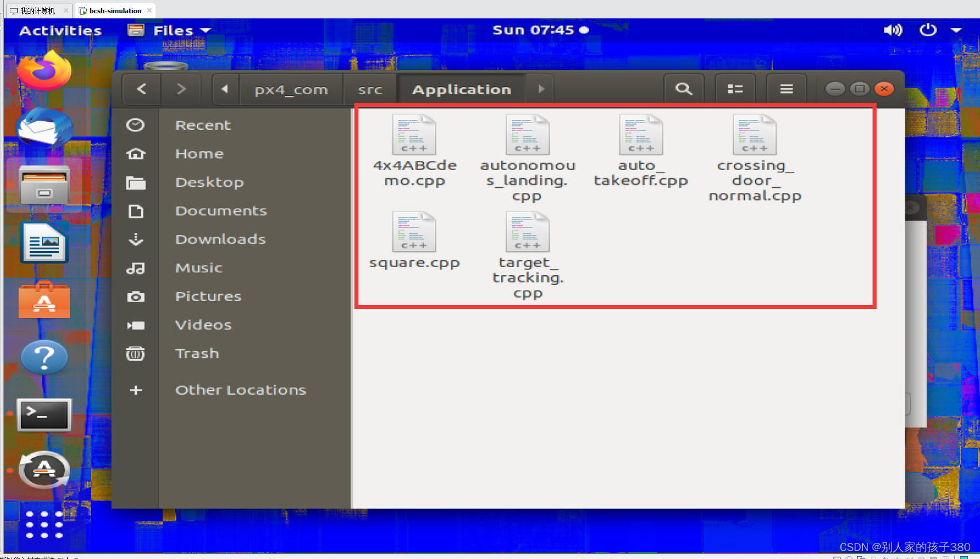
Task: Click the Videos camcorder icon in sidebar
Action: [x=136, y=325]
